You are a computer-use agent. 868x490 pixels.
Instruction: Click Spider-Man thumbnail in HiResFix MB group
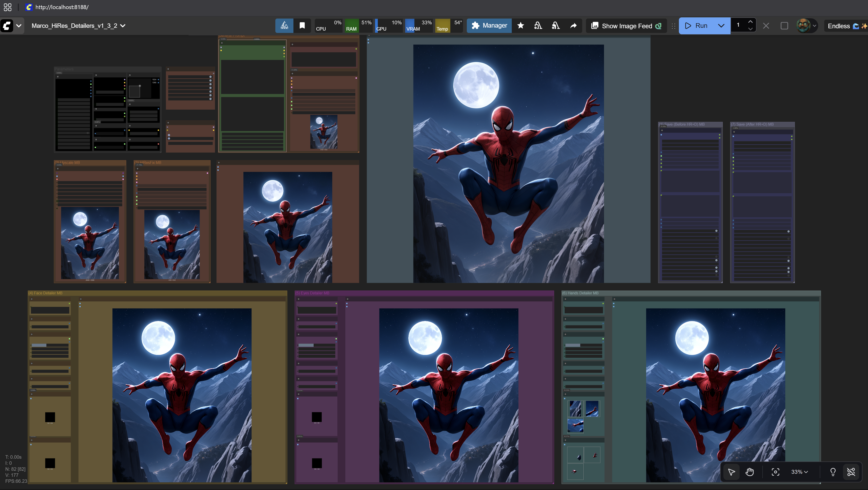pyautogui.click(x=172, y=245)
